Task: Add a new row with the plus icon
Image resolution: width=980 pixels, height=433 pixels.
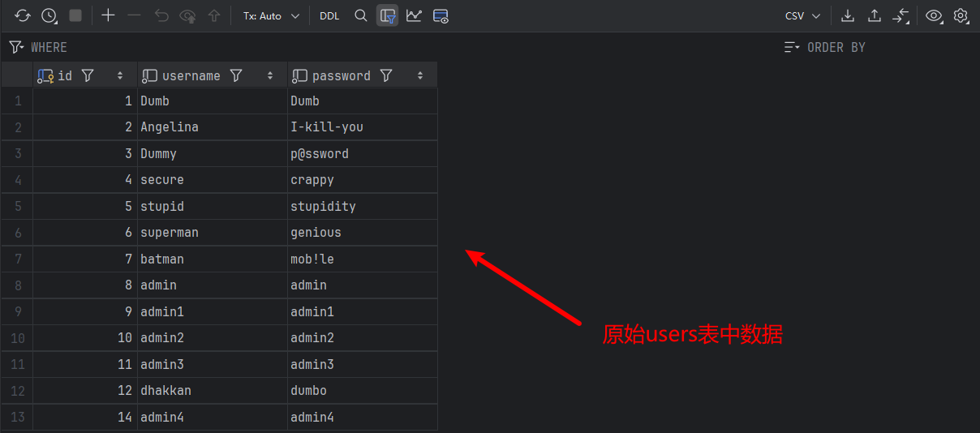Action: pos(108,15)
